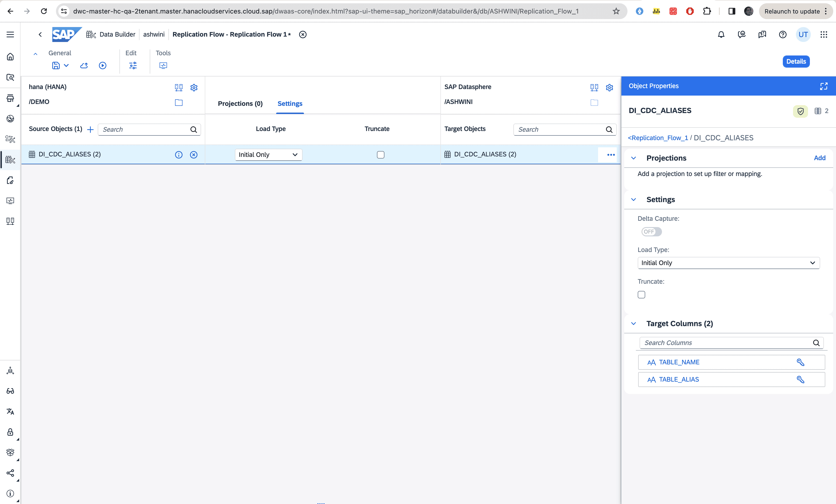Remove DI_CDC_ALIASES source object with X icon
The image size is (836, 504).
pos(194,155)
